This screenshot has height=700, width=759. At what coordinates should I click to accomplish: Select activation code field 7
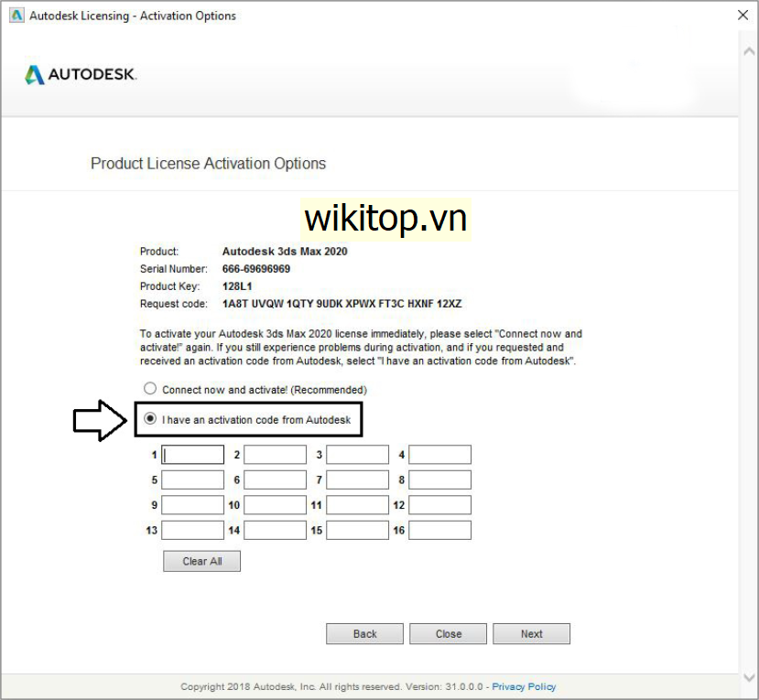[x=358, y=480]
